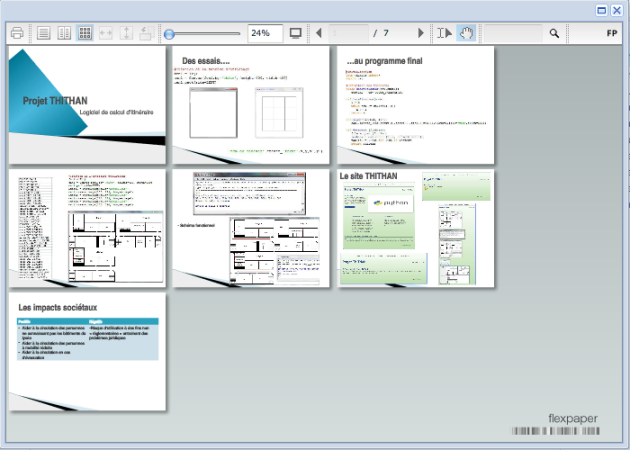This screenshot has height=450, width=630.
Task: Toggle the thumbnail grid view
Action: click(84, 33)
